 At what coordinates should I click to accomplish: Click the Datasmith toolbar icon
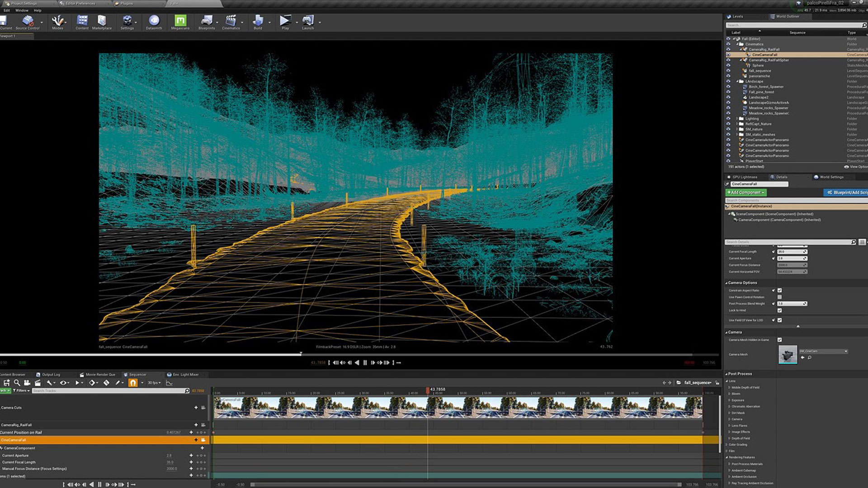154,22
